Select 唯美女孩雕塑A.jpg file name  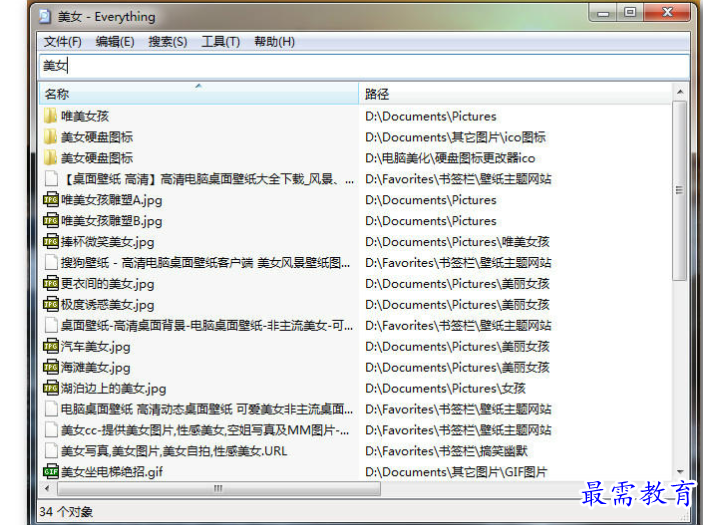112,200
